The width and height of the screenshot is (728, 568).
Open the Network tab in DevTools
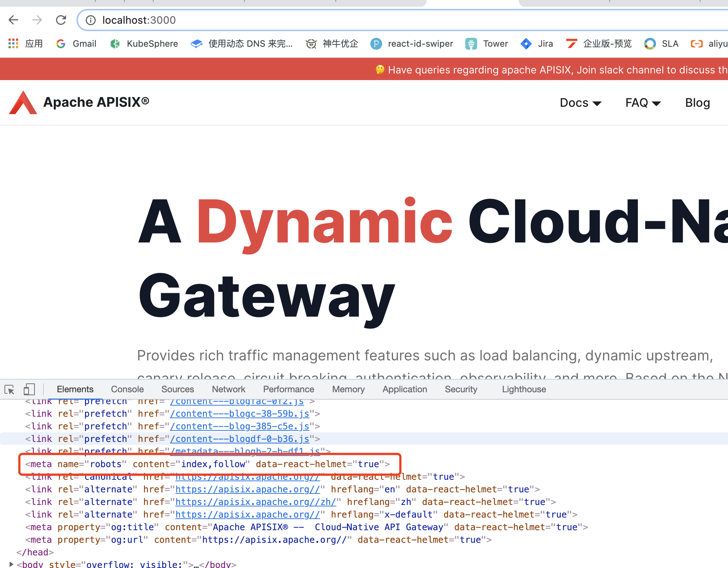[229, 389]
